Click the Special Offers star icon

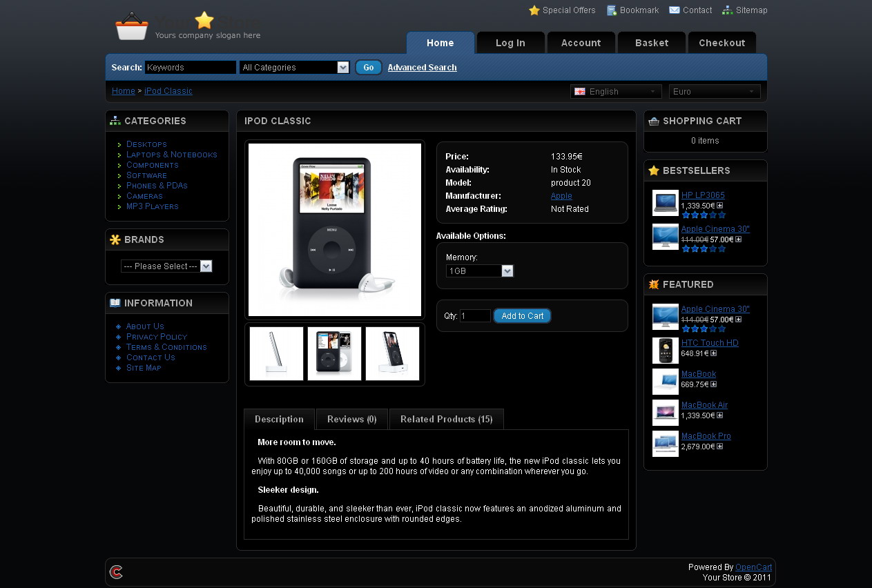tap(534, 10)
